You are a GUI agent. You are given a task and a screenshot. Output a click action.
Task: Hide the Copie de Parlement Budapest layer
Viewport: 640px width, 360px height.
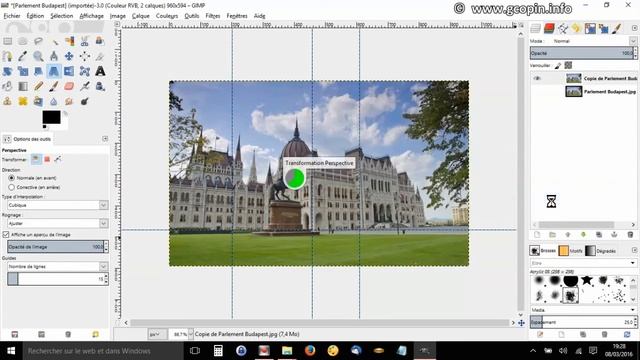(x=537, y=78)
